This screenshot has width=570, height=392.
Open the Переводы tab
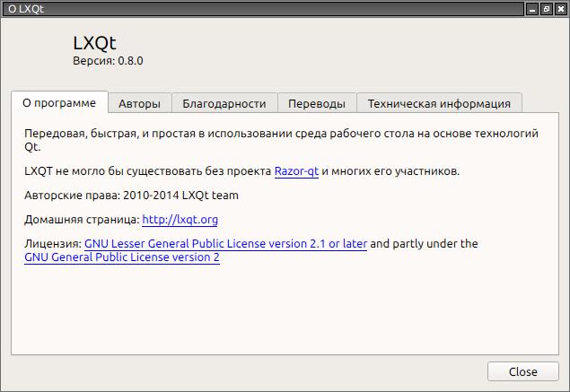click(x=317, y=103)
